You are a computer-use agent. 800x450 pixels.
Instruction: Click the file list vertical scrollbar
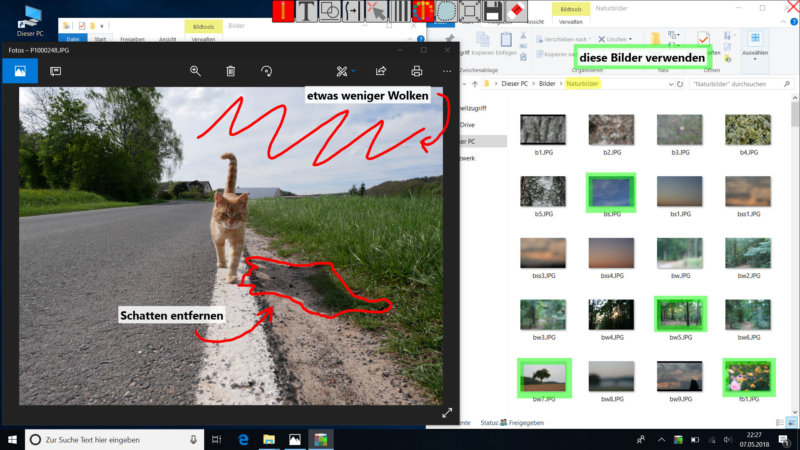coord(795,253)
